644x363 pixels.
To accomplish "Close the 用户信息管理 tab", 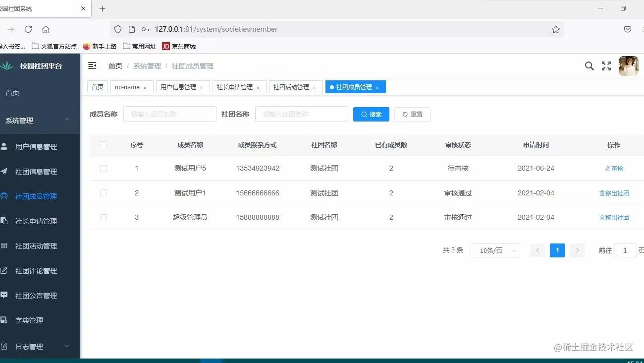I will point(201,88).
